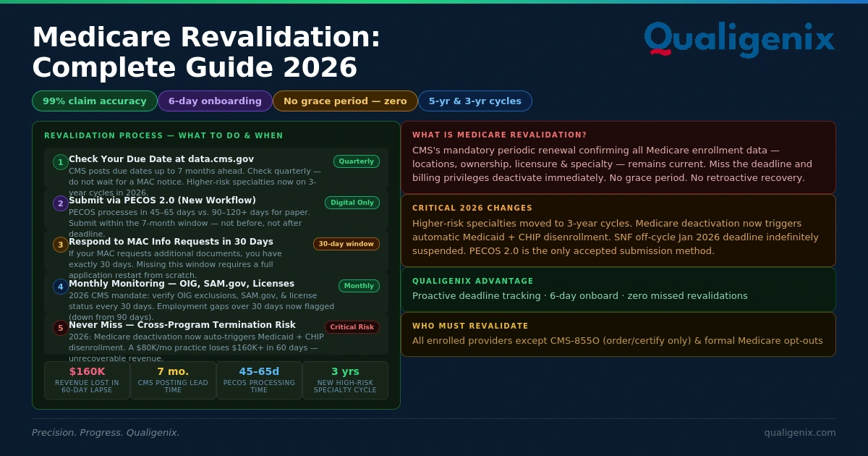The height and width of the screenshot is (456, 868).
Task: Select step 4 number circle
Action: click(61, 287)
